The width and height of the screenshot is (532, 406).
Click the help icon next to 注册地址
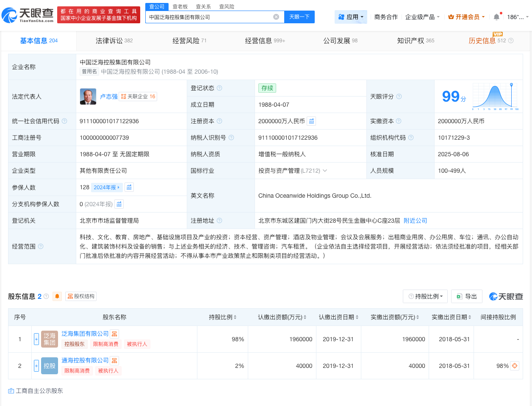click(x=219, y=221)
